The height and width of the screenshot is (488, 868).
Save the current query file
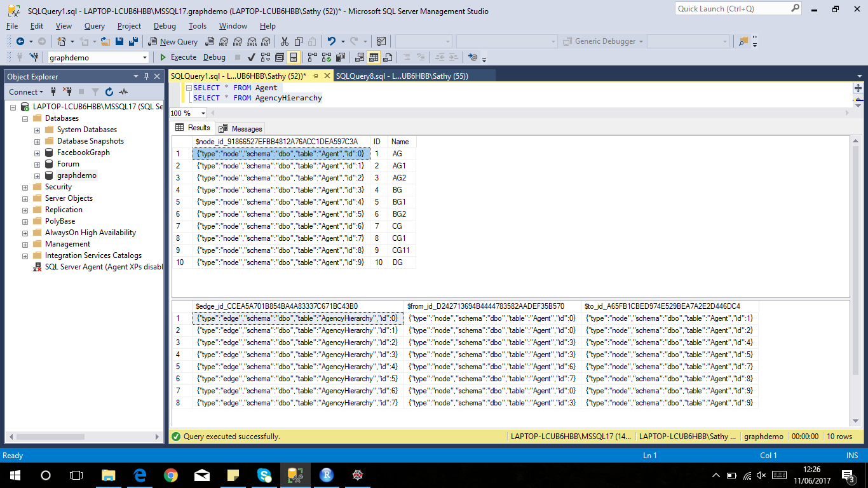[x=119, y=41]
